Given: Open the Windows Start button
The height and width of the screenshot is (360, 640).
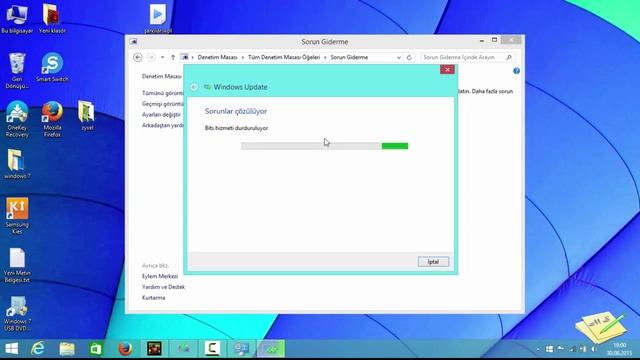Looking at the screenshot, I should pyautogui.click(x=11, y=349).
